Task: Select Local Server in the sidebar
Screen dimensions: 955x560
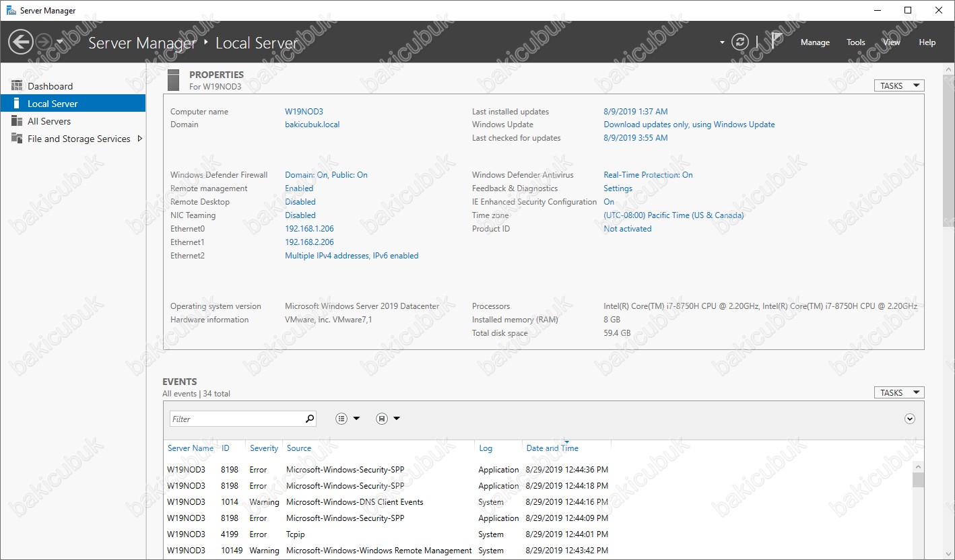Action: click(x=73, y=104)
